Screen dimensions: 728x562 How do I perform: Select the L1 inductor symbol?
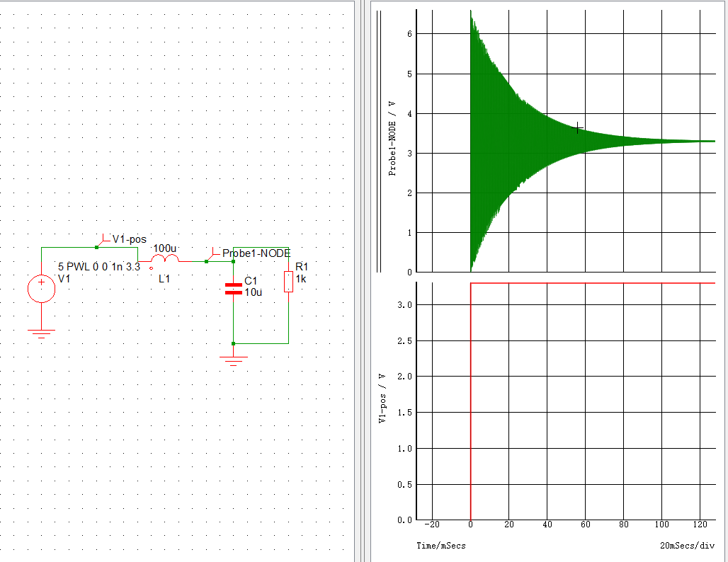point(165,259)
